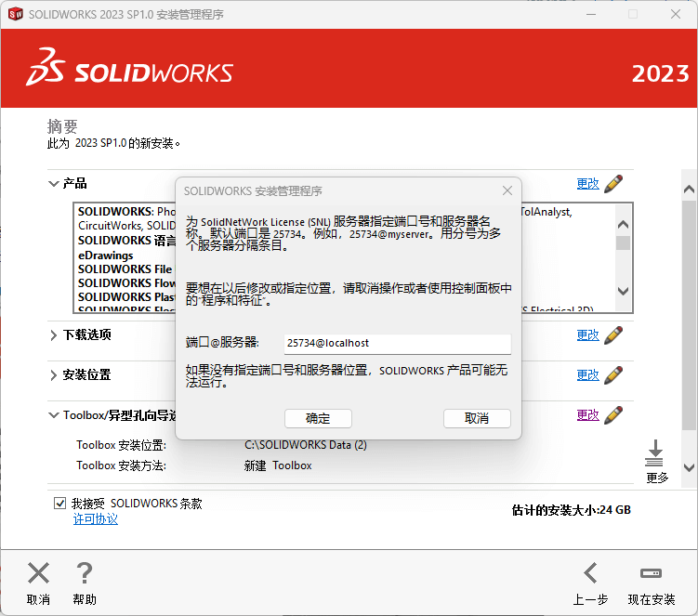
Task: Click the 更多 download arrow icon
Action: tap(655, 453)
